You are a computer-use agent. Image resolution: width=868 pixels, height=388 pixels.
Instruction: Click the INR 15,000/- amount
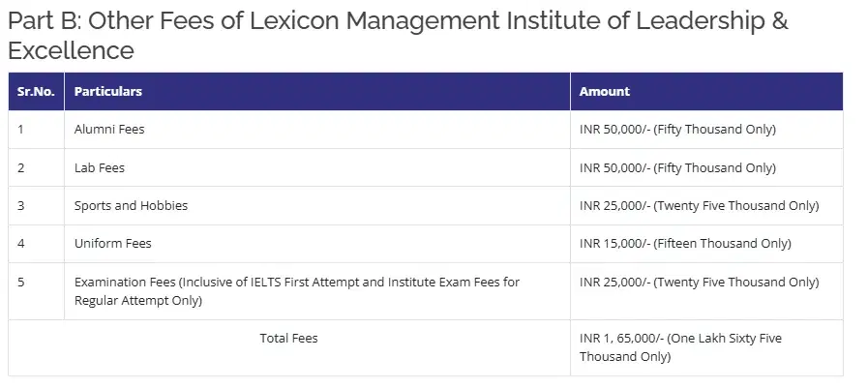[x=685, y=243]
